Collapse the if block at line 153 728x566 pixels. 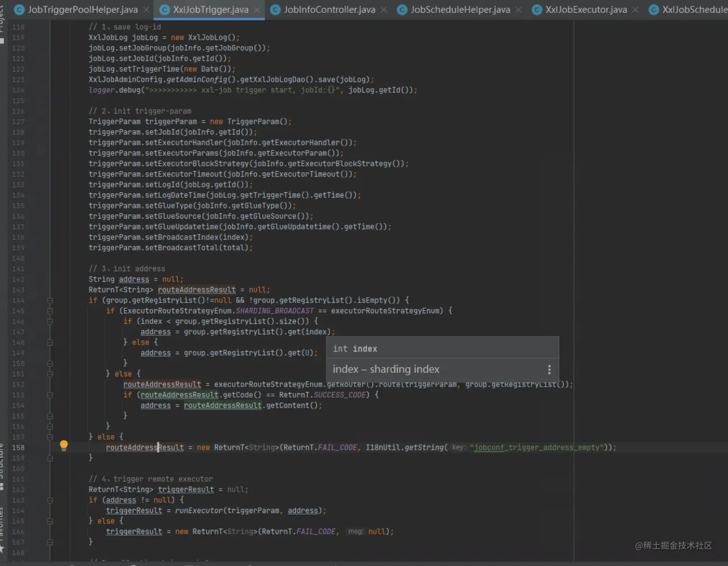tap(50, 395)
